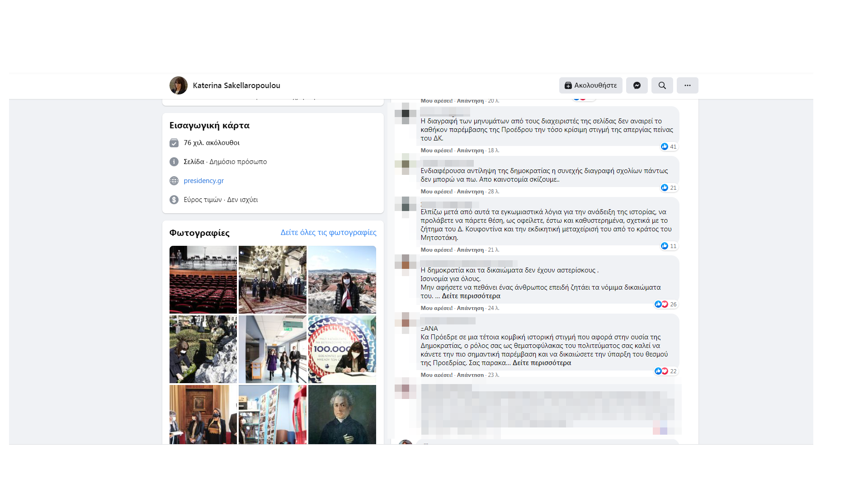The width and height of the screenshot is (868, 488).
Task: Open Messenger chat icon
Action: pyautogui.click(x=637, y=85)
